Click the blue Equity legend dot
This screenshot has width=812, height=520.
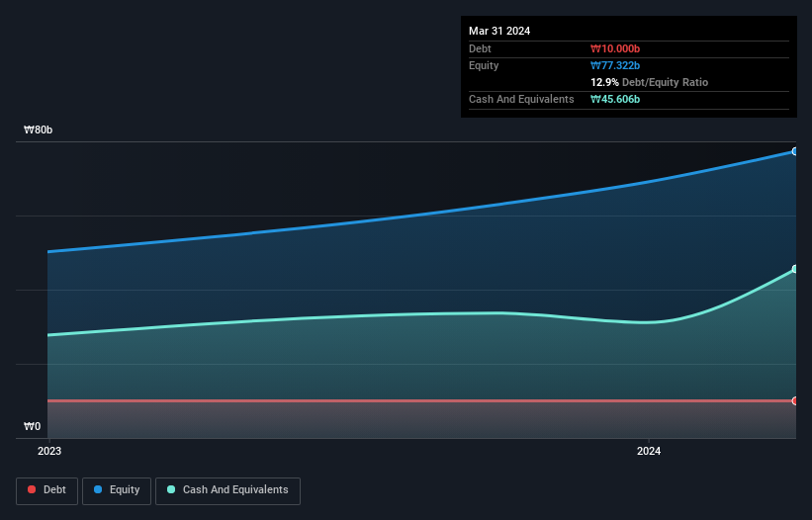coord(98,489)
